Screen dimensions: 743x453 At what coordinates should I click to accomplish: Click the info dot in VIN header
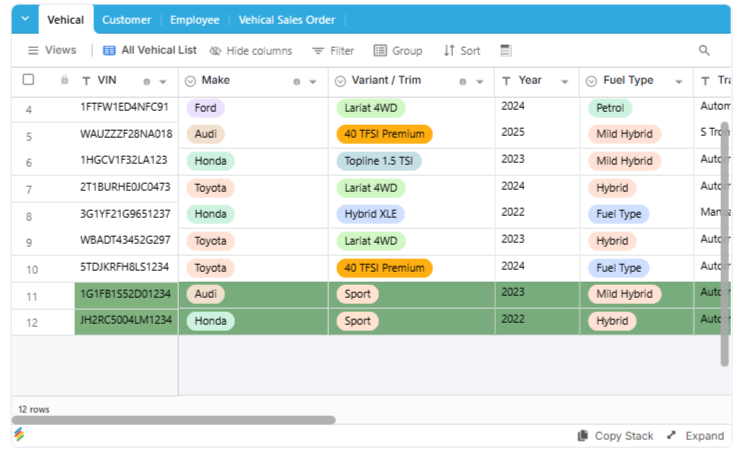(147, 82)
